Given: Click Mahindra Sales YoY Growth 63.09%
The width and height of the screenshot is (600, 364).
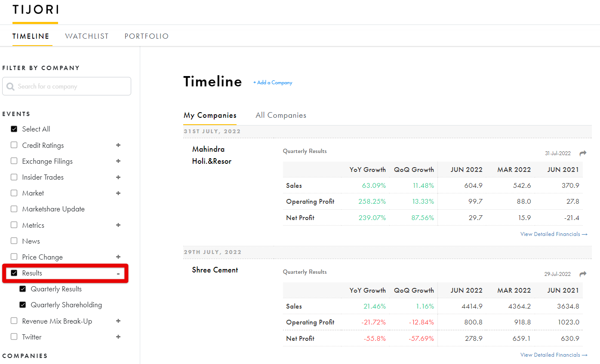Looking at the screenshot, I should pyautogui.click(x=374, y=186).
